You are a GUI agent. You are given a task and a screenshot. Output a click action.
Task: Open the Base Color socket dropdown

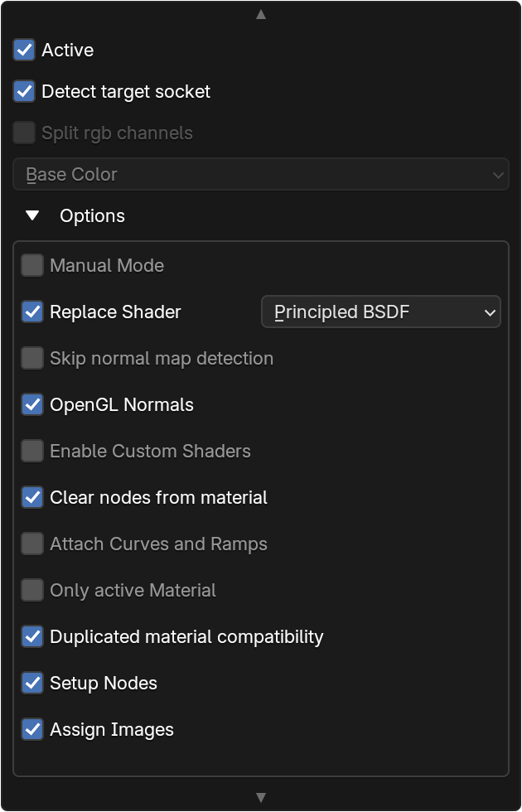(261, 175)
